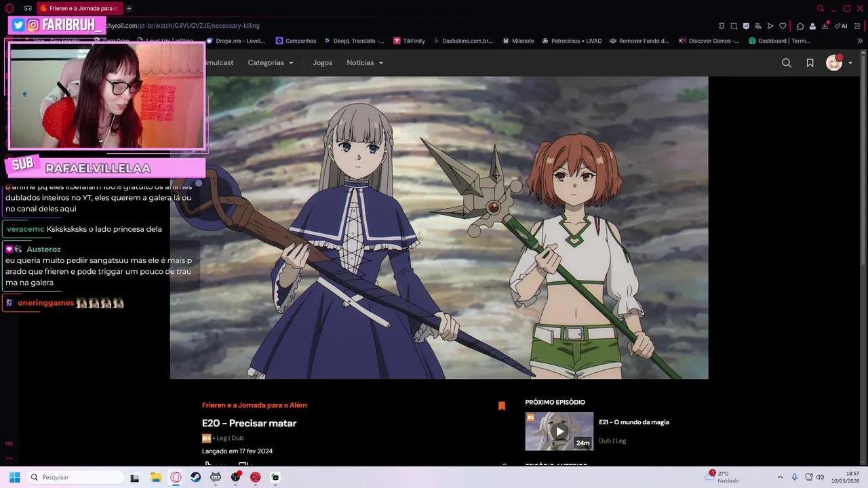
Task: Open File Explorer from the taskbar
Action: pyautogui.click(x=156, y=477)
